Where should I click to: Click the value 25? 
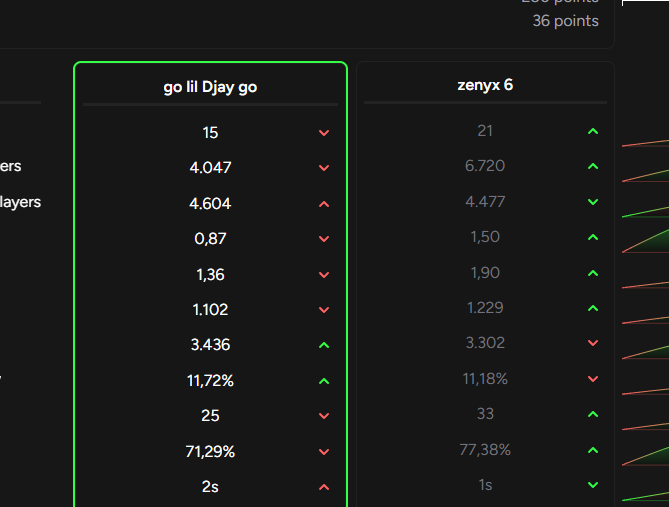[210, 416]
